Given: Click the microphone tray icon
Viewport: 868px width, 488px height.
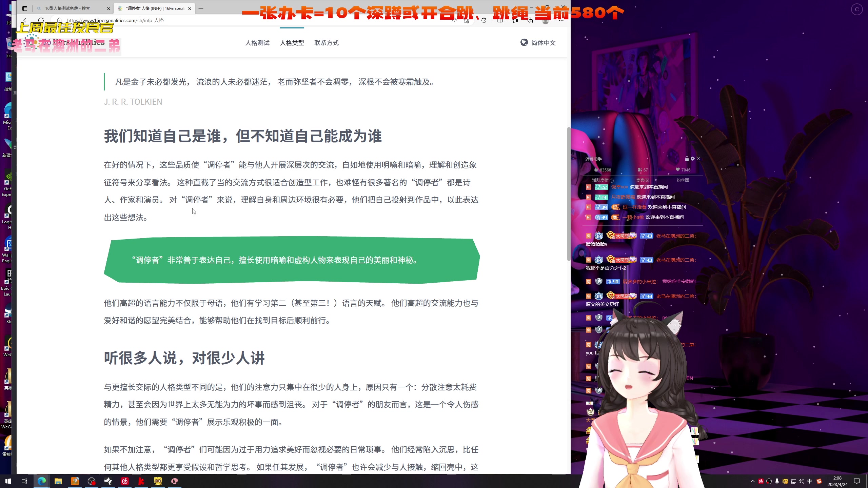Looking at the screenshot, I should pos(777,481).
